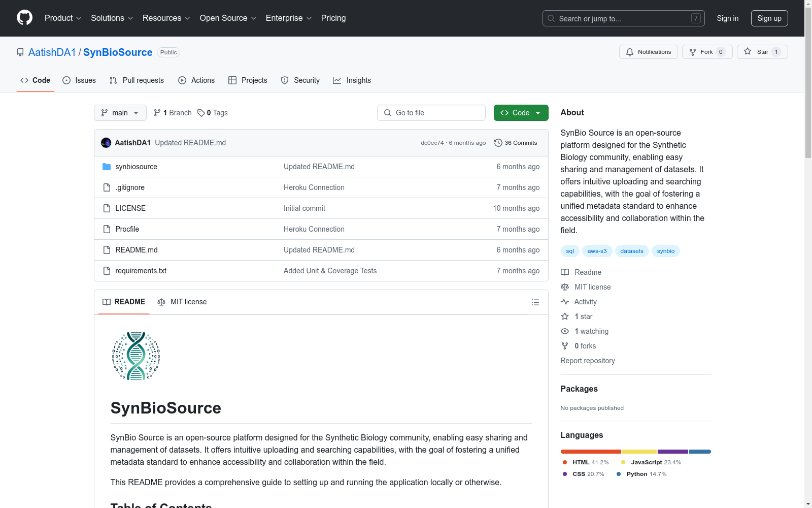The height and width of the screenshot is (508, 812).
Task: Click the Star icon
Action: tap(748, 51)
